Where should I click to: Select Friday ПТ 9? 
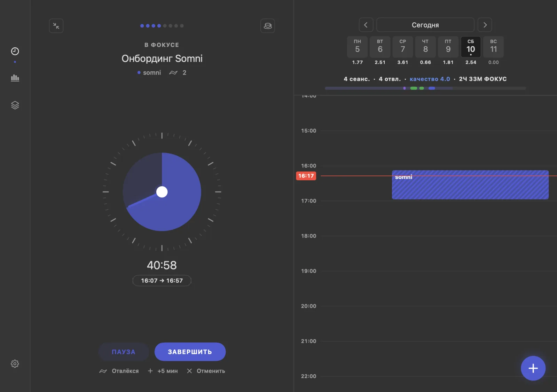[x=448, y=47]
